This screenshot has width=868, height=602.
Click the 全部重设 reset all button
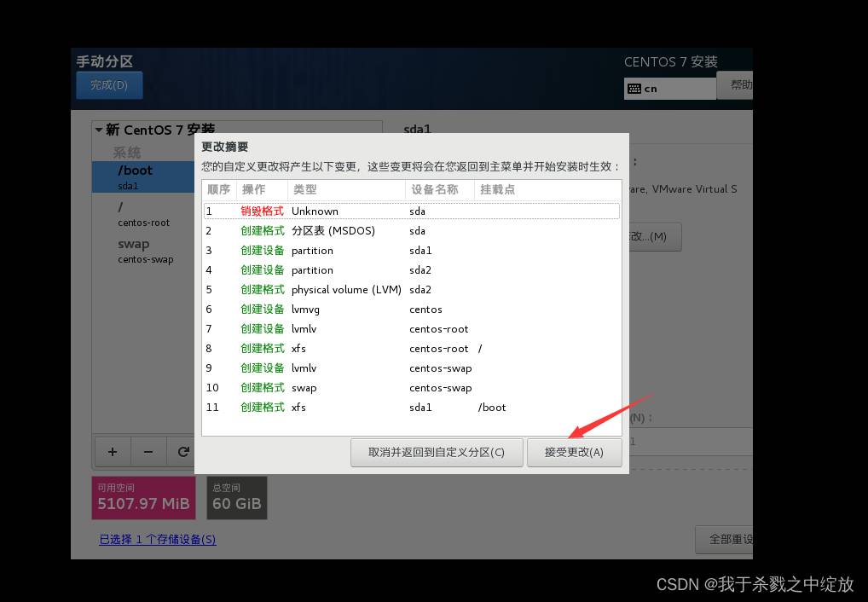pyautogui.click(x=725, y=539)
